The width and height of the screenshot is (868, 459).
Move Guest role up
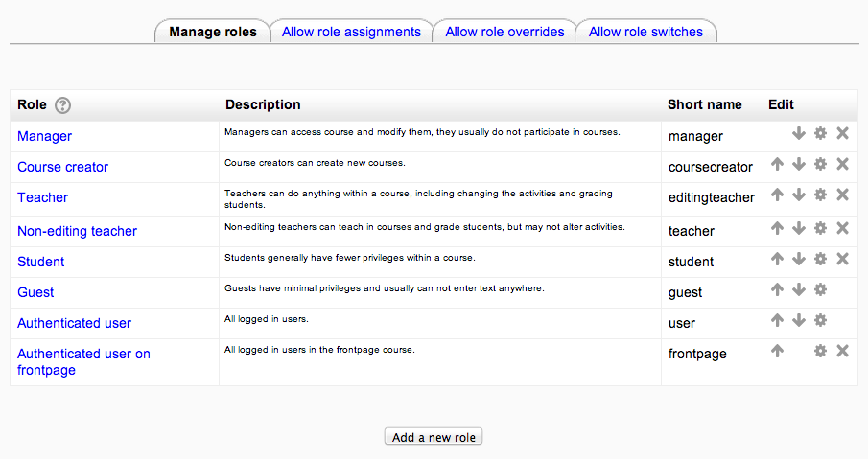777,289
